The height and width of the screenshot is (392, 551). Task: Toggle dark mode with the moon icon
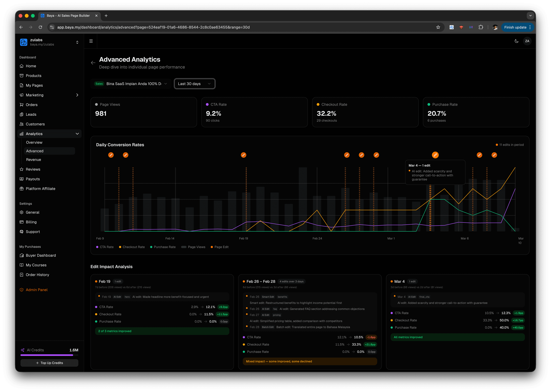pos(516,41)
